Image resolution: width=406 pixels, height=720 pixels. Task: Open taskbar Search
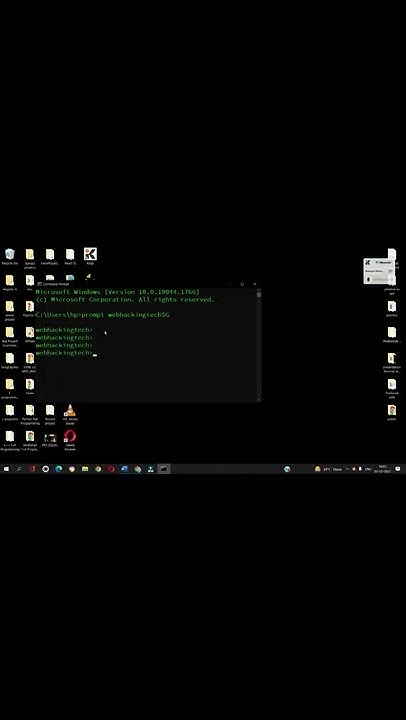19,469
